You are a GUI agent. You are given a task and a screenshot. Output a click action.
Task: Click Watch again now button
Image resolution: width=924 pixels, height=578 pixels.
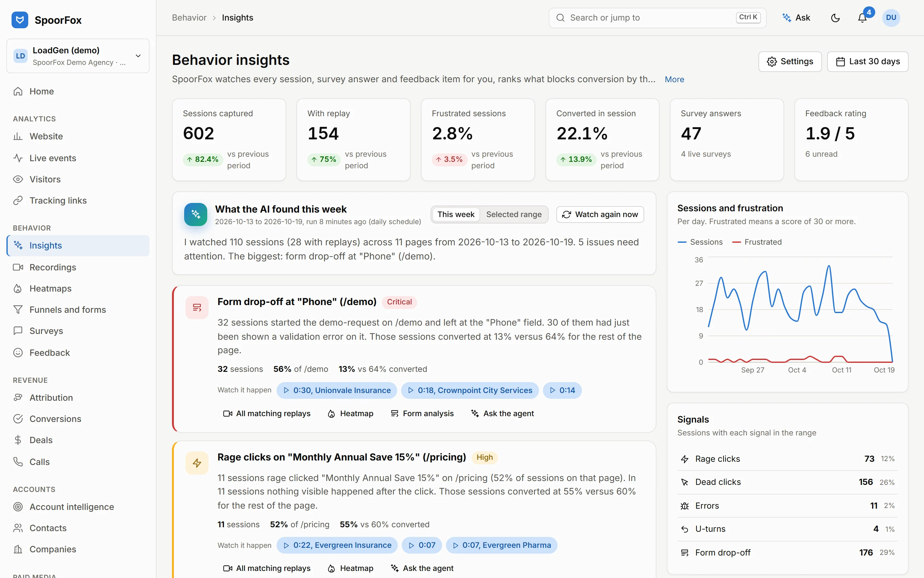click(600, 215)
